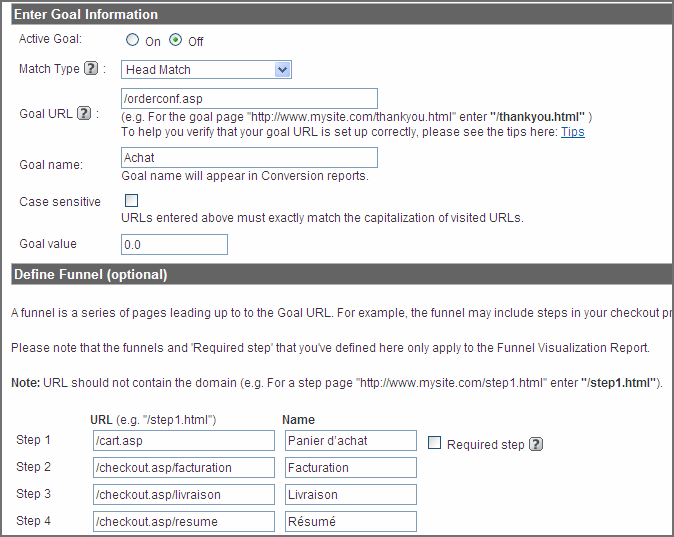Click help icon next to Match Type
The width and height of the screenshot is (674, 537).
pyautogui.click(x=90, y=70)
